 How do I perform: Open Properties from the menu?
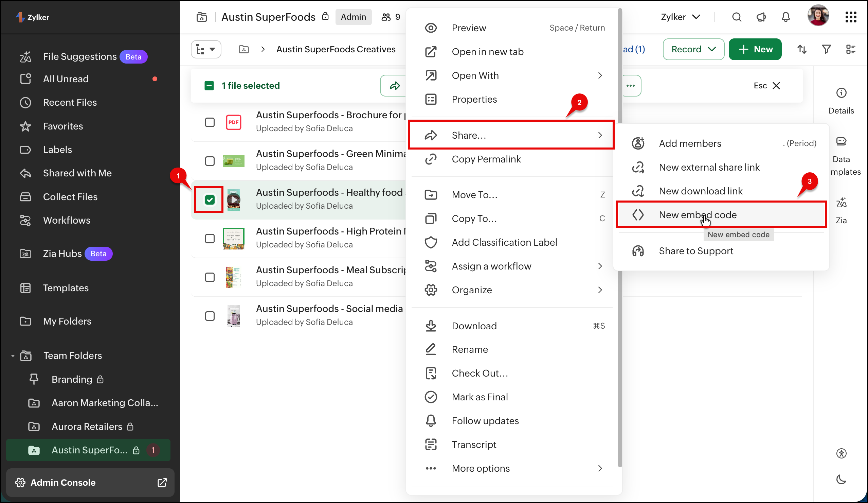pos(514,99)
